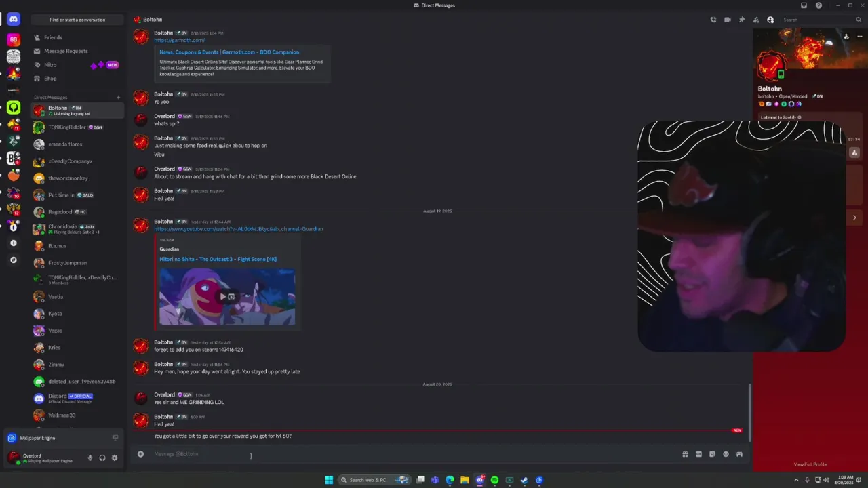Screen dimensions: 868x488
Task: Open FrostyJumpman conversation
Action: pos(77,263)
